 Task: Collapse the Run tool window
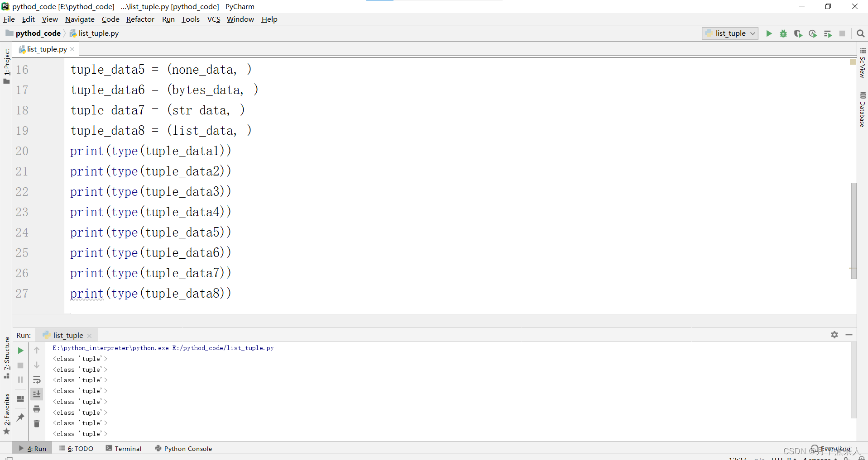click(x=850, y=335)
